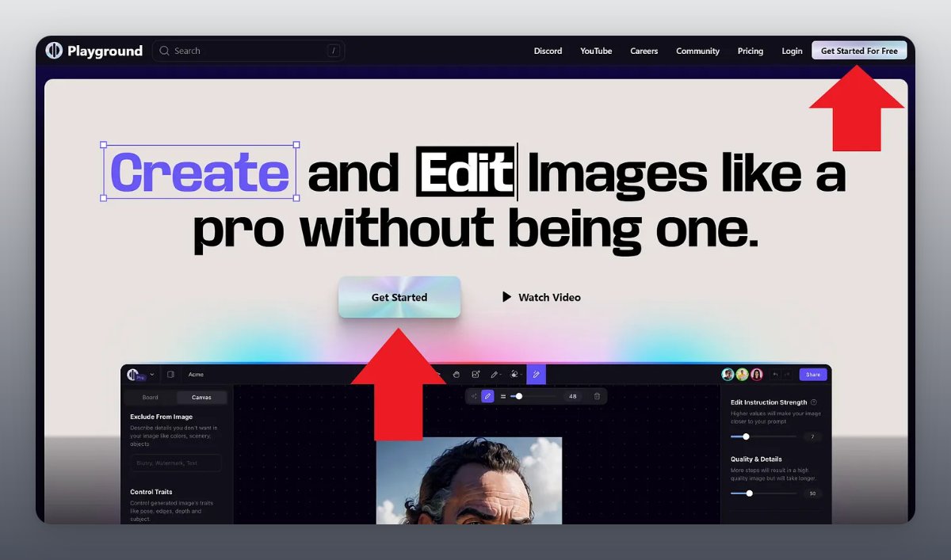Viewport: 951px width, 560px height.
Task: Click the yellow collaborator avatar
Action: tap(742, 375)
